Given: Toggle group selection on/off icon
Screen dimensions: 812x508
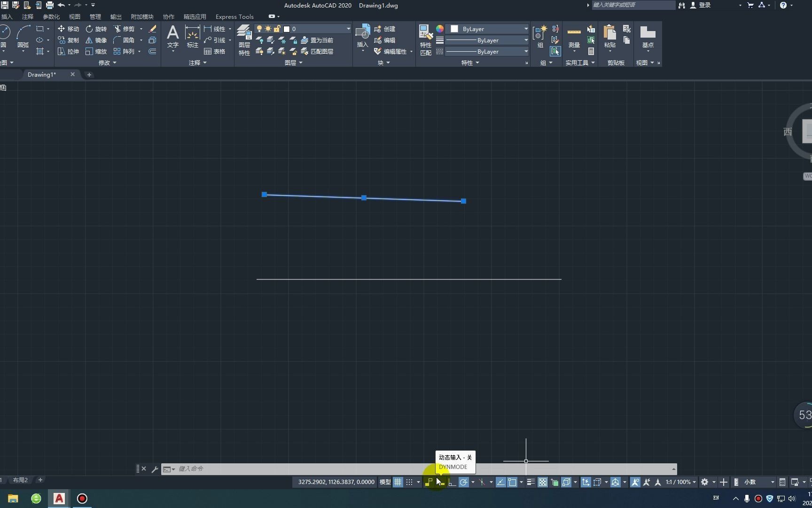Looking at the screenshot, I should (555, 51).
